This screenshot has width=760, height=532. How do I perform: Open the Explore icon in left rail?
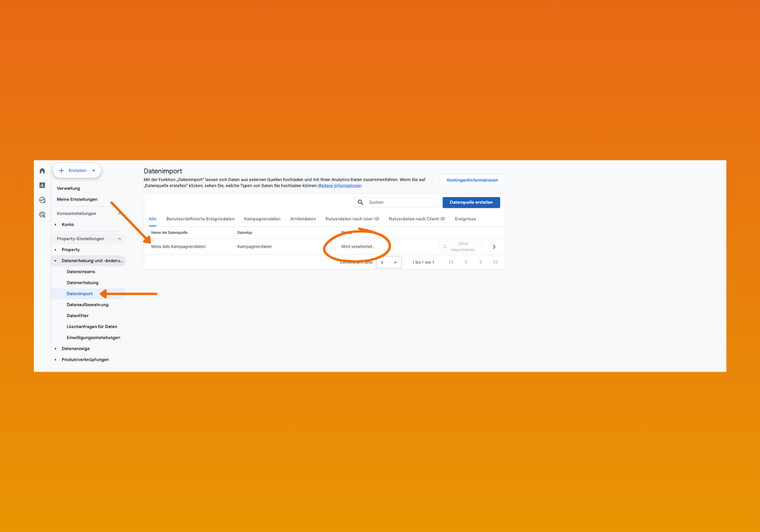click(x=42, y=200)
